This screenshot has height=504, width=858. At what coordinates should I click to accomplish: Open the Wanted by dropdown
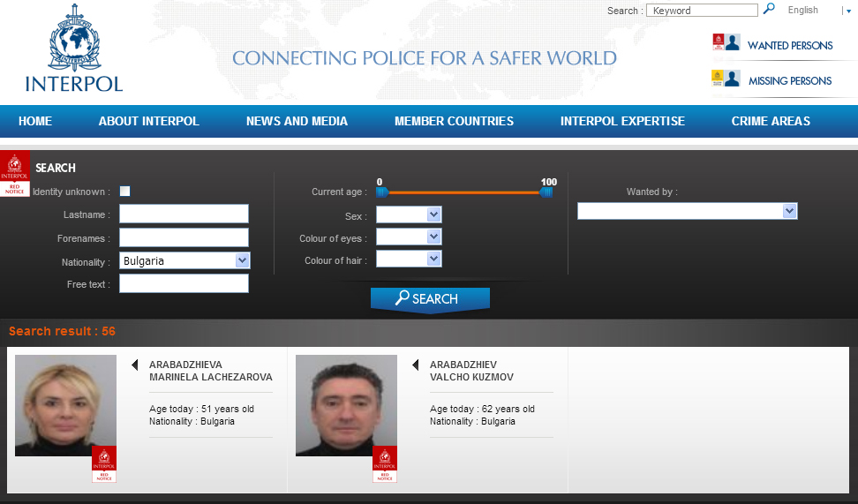click(688, 211)
